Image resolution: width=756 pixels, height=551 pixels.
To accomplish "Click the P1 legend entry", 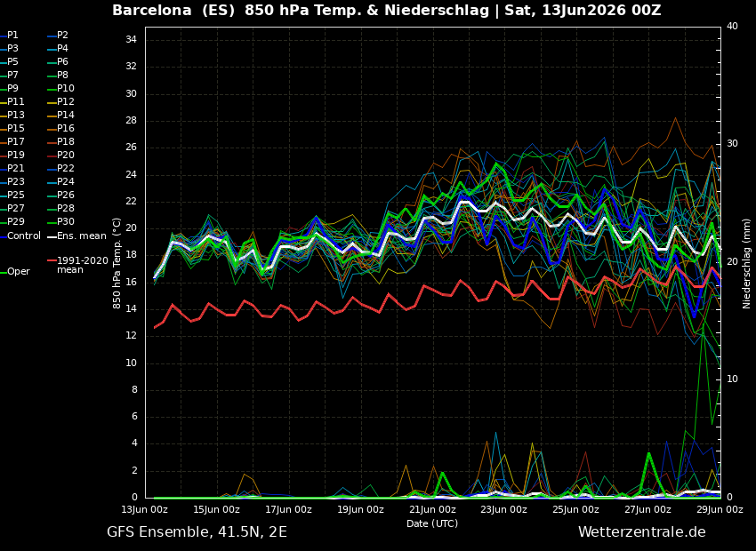I will click(9, 36).
